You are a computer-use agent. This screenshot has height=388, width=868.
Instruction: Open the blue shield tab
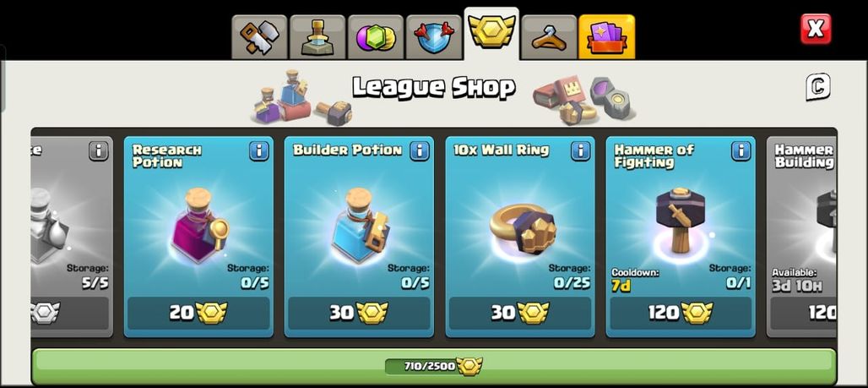[433, 37]
